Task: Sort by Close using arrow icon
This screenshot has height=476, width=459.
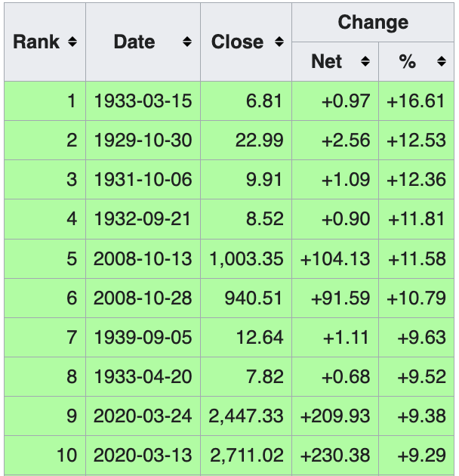Action: (x=279, y=42)
